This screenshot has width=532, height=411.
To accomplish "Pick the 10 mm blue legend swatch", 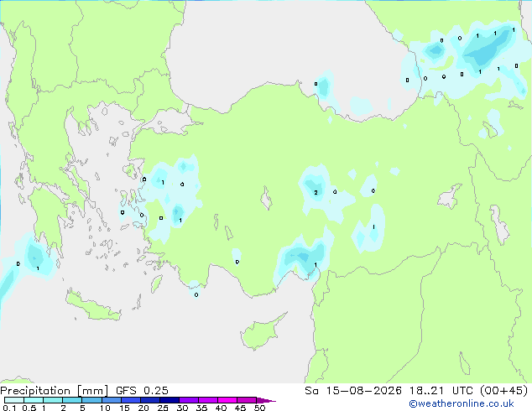I will coord(112,400).
